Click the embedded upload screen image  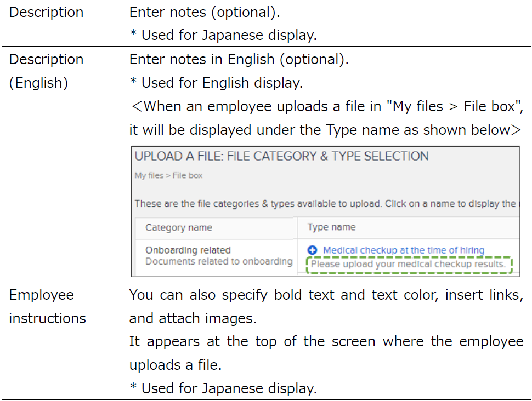325,211
